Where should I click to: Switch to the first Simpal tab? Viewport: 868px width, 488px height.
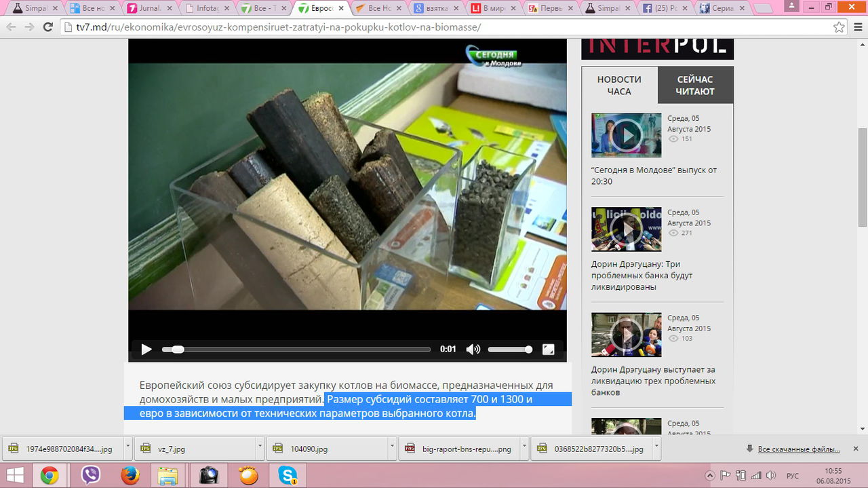pos(34,9)
